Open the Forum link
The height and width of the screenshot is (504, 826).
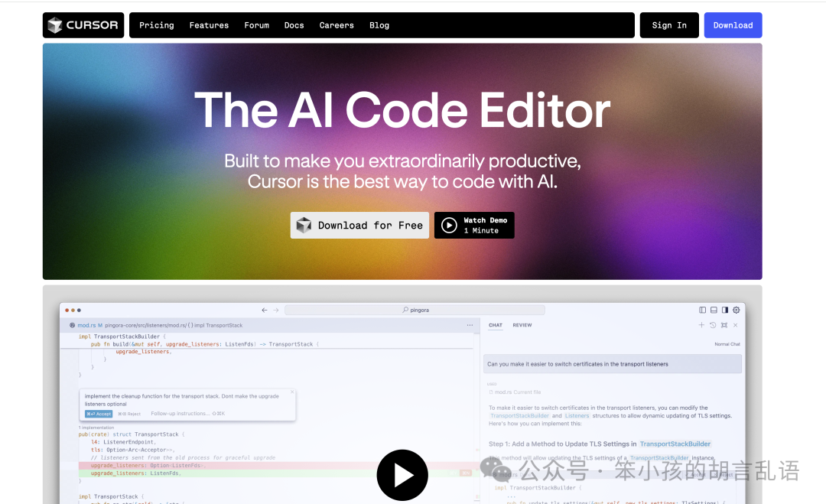pyautogui.click(x=256, y=25)
